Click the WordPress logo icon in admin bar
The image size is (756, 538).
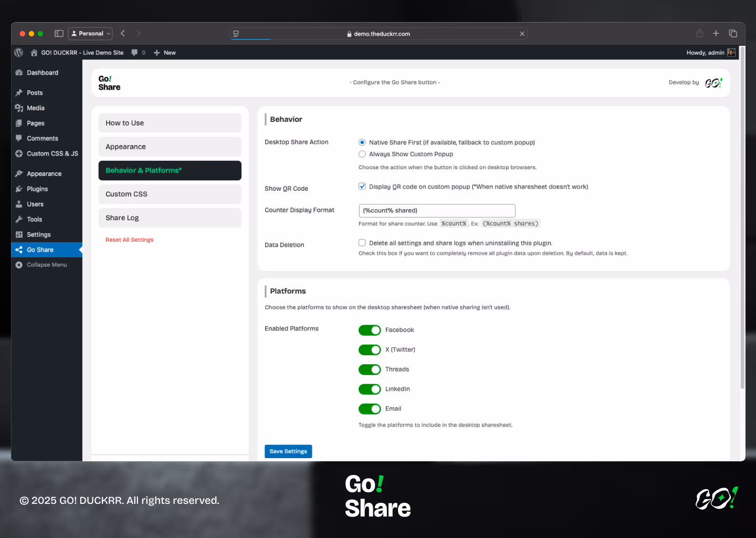[19, 53]
